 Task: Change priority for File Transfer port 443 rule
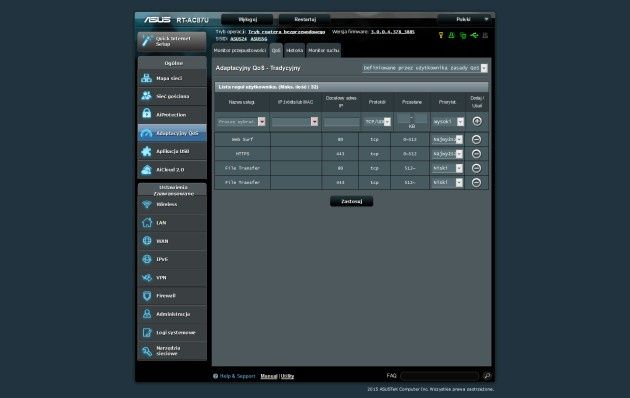tap(447, 182)
